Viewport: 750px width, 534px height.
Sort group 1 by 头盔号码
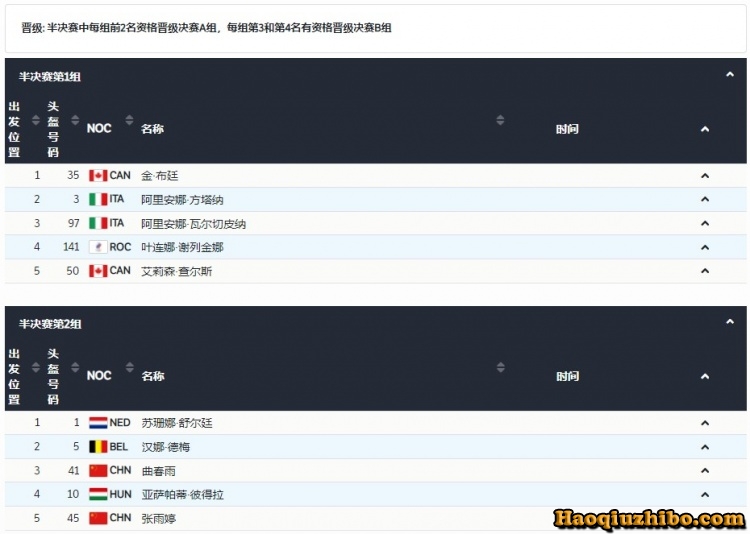click(75, 120)
